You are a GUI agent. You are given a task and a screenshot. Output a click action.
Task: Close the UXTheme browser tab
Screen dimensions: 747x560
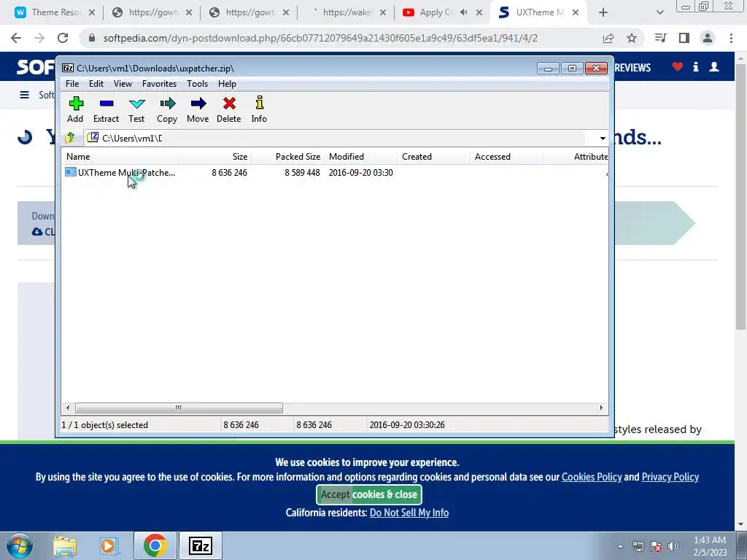click(x=576, y=12)
